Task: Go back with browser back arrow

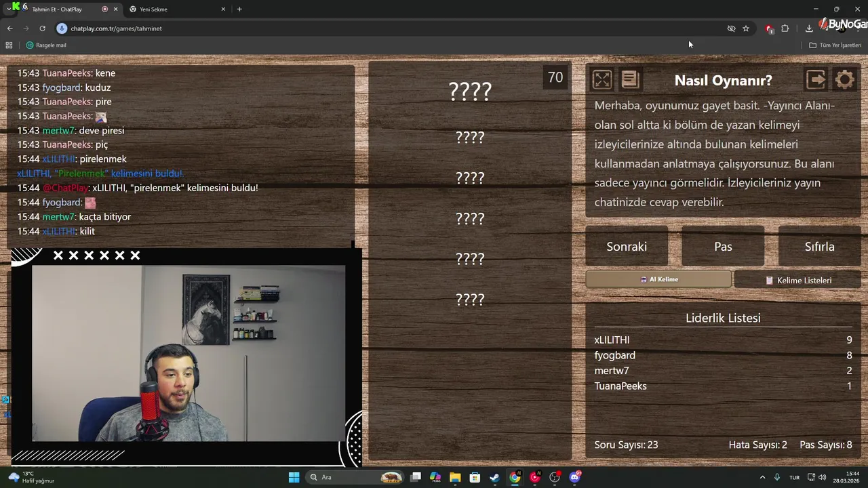Action: pyautogui.click(x=9, y=28)
